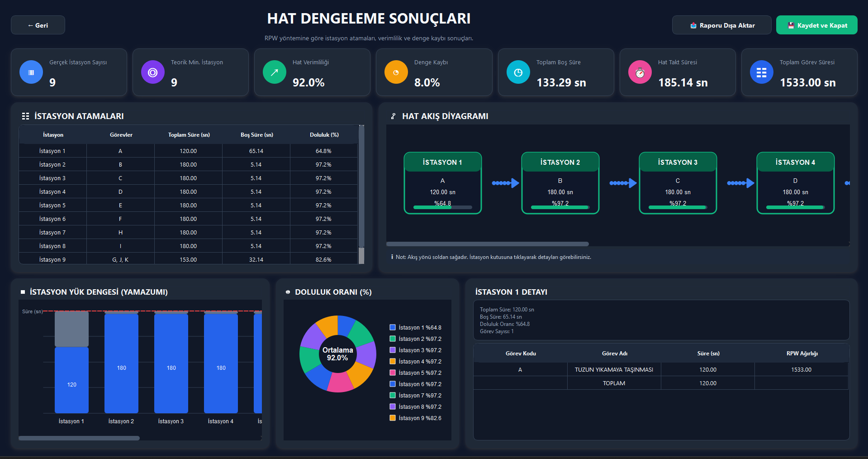Click the blue Toplam Görev Süresi grid icon
The height and width of the screenshot is (459, 868).
(762, 72)
